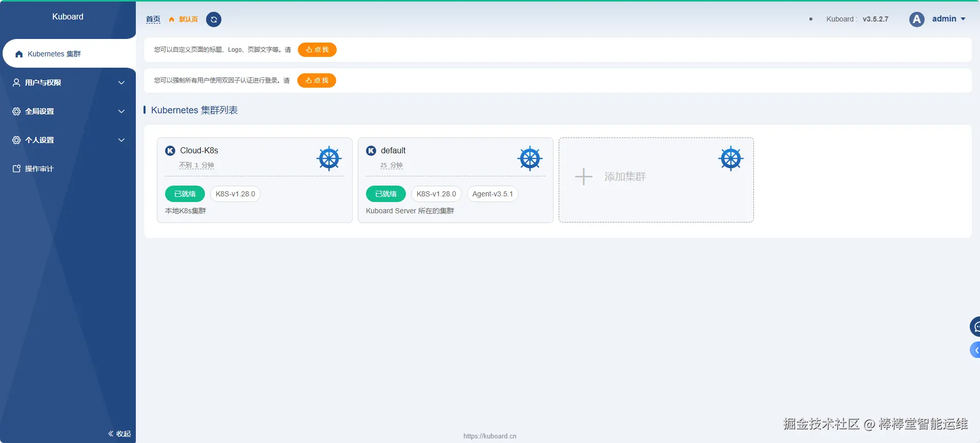Click the 操作审计 audit icon
This screenshot has width=980, height=443.
coord(16,169)
